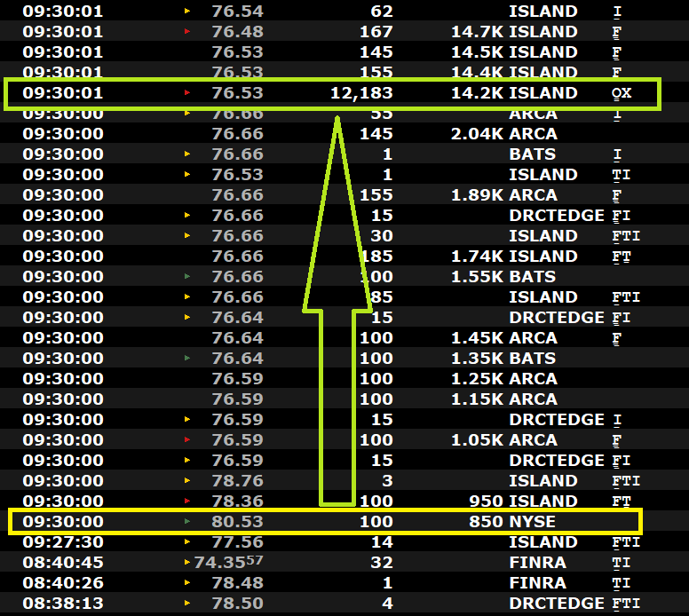
Task: Select the 76.54 price in top row
Action: tap(237, 12)
